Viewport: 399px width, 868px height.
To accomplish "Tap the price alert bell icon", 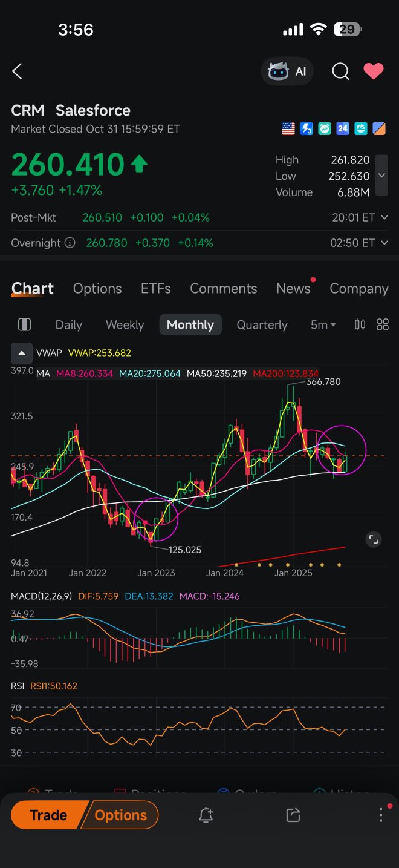I will tap(206, 815).
